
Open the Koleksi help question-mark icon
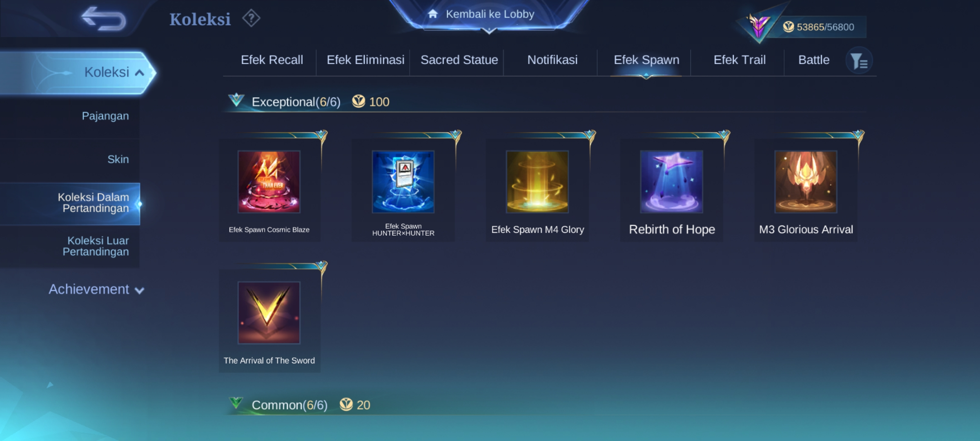pos(251,18)
